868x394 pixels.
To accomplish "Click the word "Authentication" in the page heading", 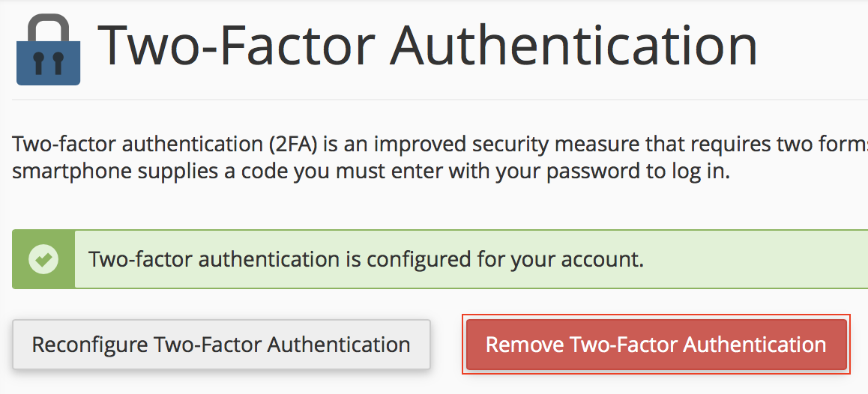I will point(575,46).
